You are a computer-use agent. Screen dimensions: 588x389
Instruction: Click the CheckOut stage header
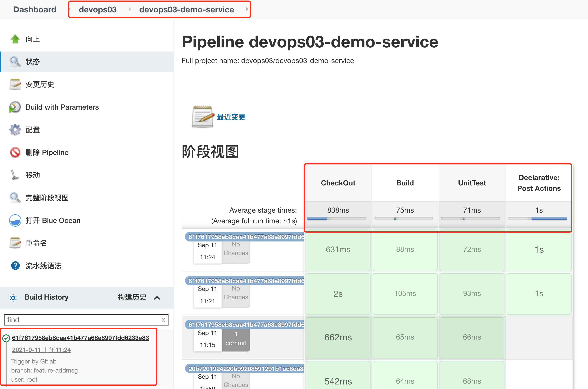pyautogui.click(x=338, y=183)
